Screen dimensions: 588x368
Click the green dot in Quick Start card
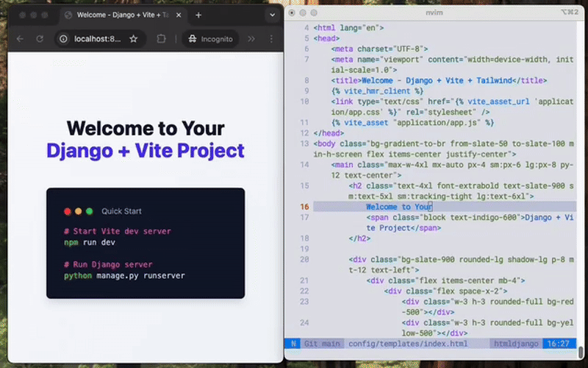coord(90,211)
